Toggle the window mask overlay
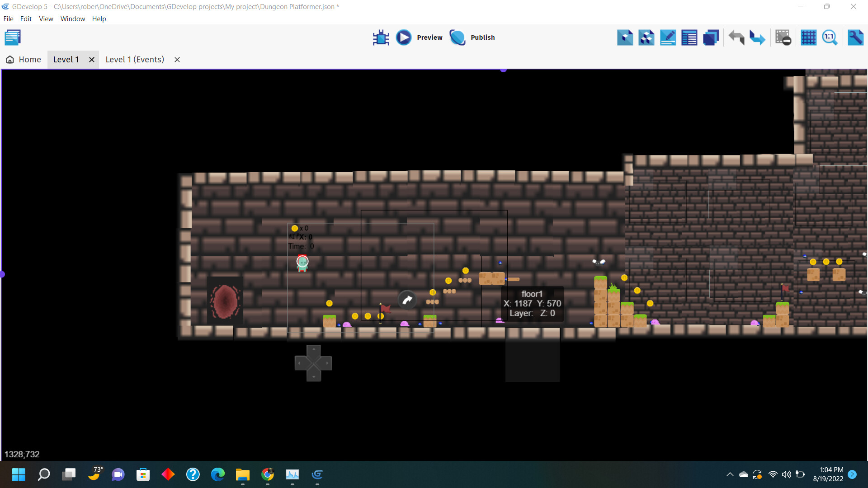The height and width of the screenshot is (488, 868). pyautogui.click(x=783, y=38)
